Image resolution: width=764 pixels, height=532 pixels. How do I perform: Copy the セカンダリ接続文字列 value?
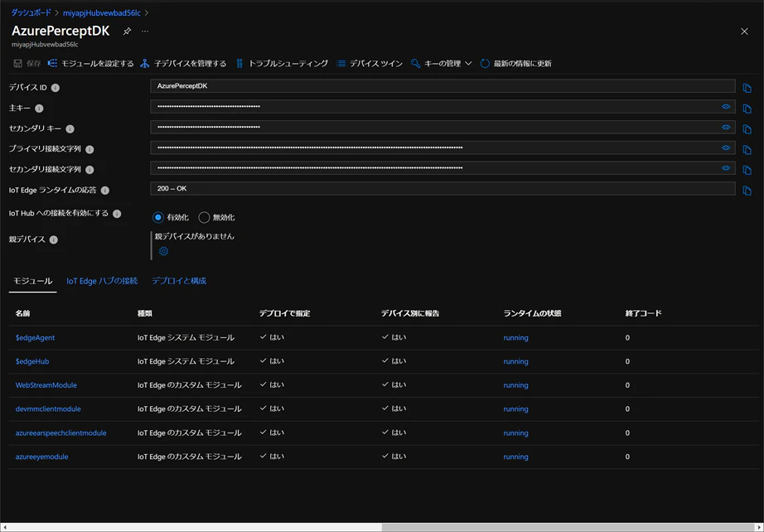tap(747, 170)
